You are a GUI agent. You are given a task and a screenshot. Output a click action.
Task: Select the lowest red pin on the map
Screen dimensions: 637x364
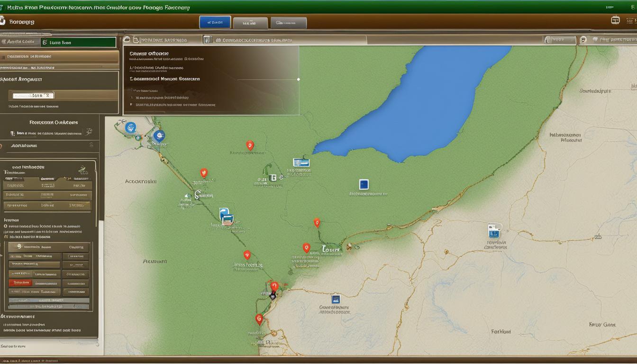tap(259, 319)
